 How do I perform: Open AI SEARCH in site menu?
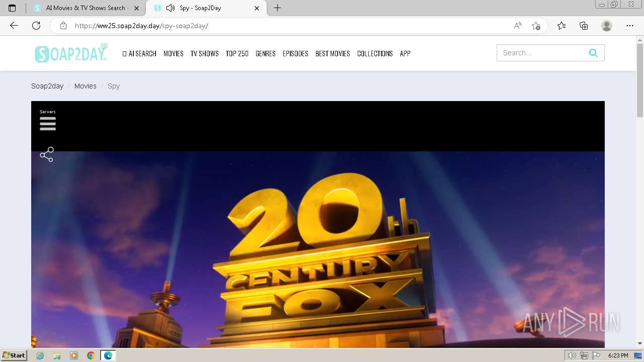coord(139,53)
